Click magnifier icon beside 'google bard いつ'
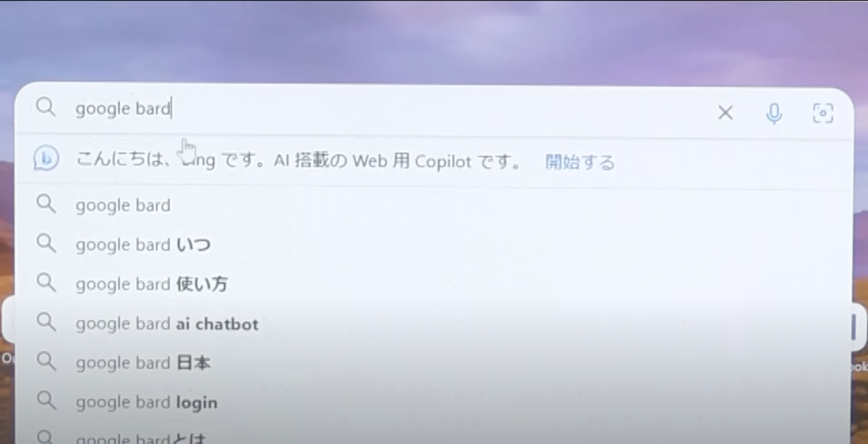868x444 pixels. (46, 243)
